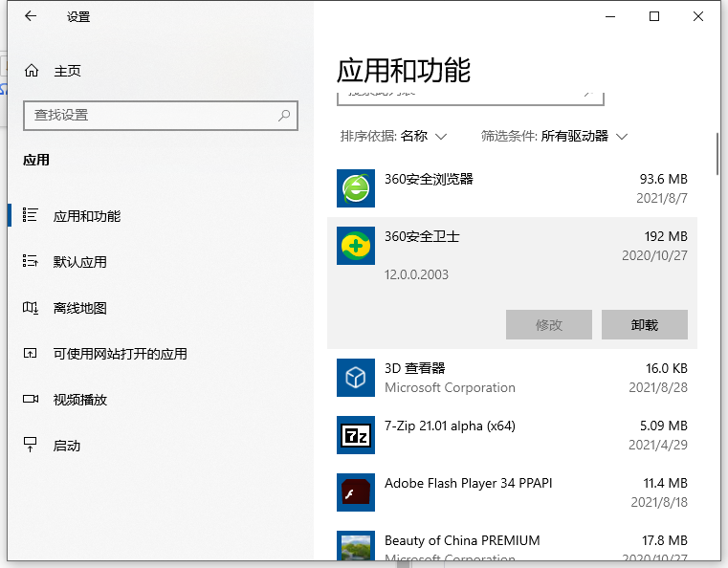Viewport: 728px width, 568px height.
Task: Go back using the back arrow
Action: [x=31, y=16]
